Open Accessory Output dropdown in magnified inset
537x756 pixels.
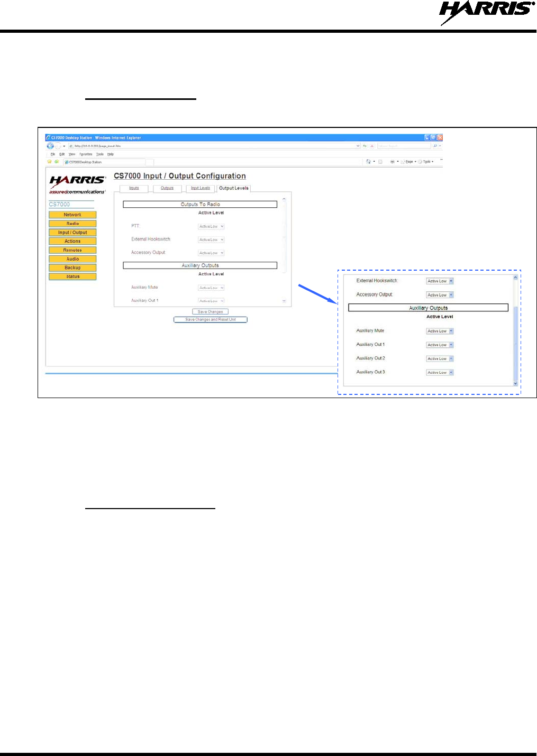coord(440,295)
